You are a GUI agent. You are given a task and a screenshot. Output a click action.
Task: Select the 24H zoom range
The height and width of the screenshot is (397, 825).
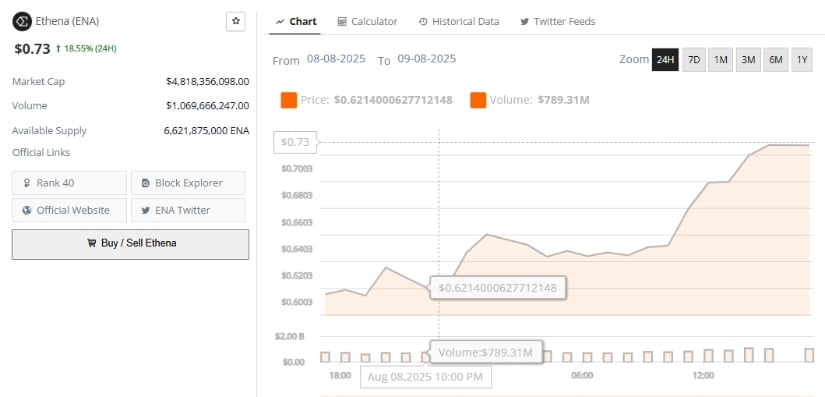tap(665, 60)
